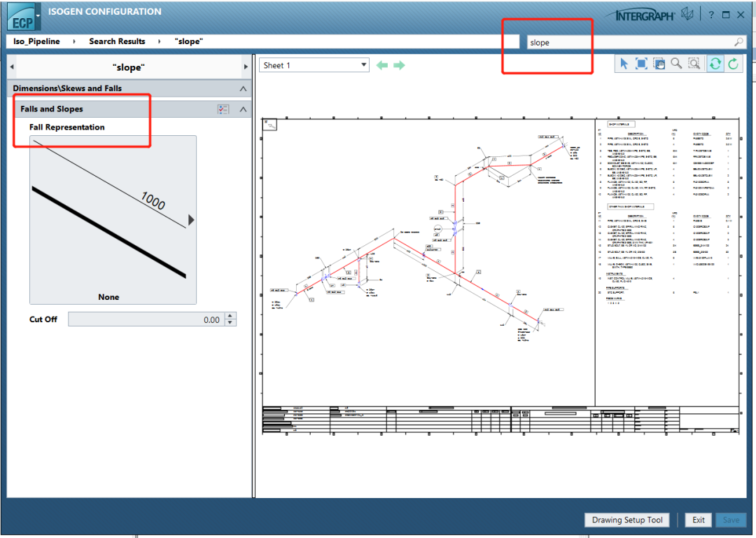Decrease the Cut Off value
This screenshot has width=756, height=538.
point(230,323)
